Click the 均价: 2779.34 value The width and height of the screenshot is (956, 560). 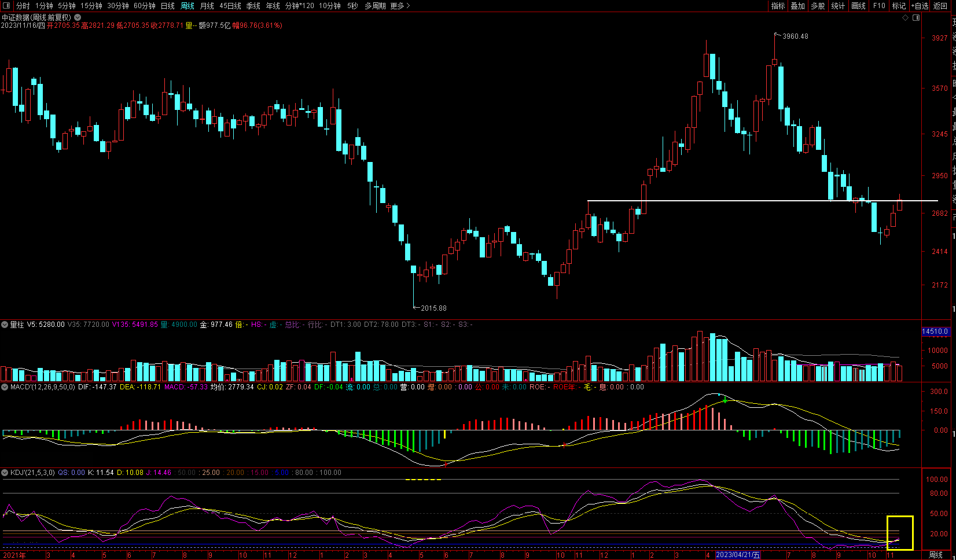click(x=232, y=387)
